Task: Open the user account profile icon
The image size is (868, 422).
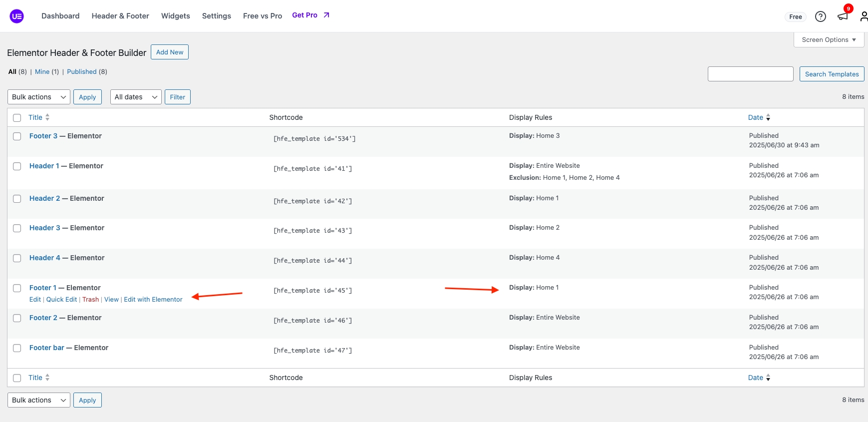Action: 864,16
